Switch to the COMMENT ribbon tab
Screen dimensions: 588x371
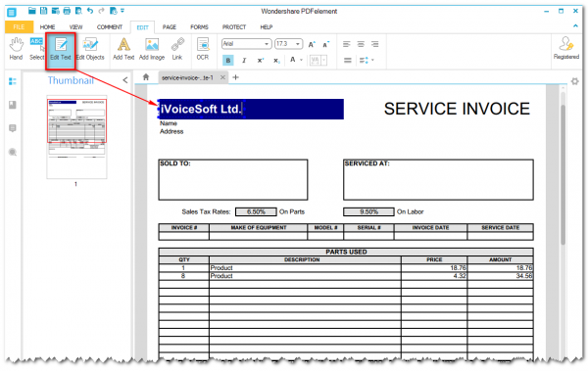[x=110, y=27]
